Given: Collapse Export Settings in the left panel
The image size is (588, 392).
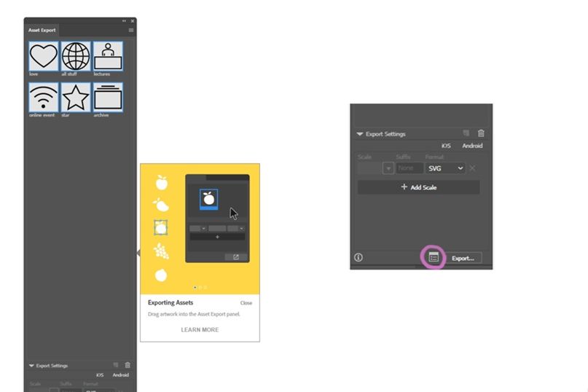Looking at the screenshot, I should (31, 366).
